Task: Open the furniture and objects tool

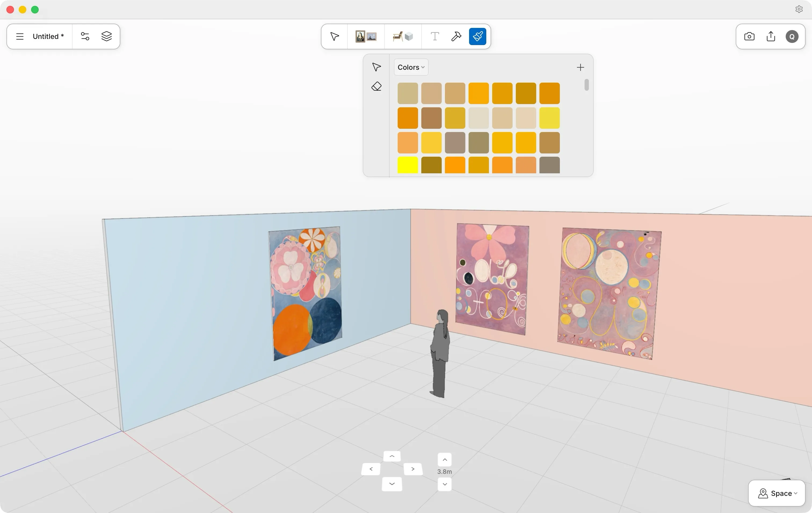Action: click(403, 36)
